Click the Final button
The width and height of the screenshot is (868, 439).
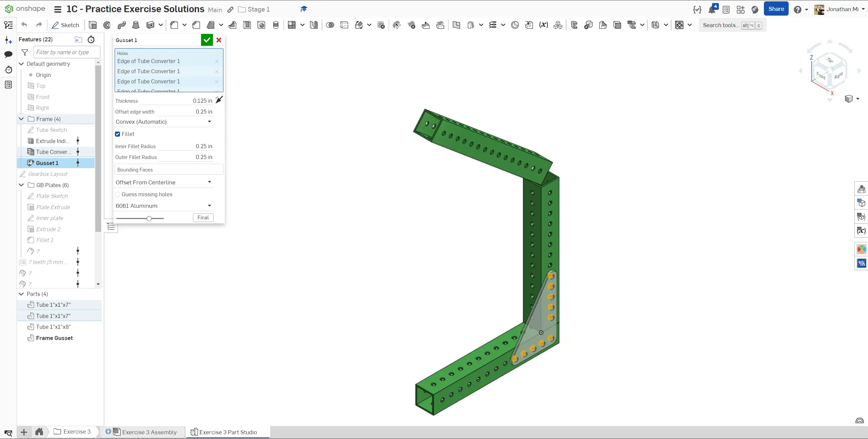203,218
